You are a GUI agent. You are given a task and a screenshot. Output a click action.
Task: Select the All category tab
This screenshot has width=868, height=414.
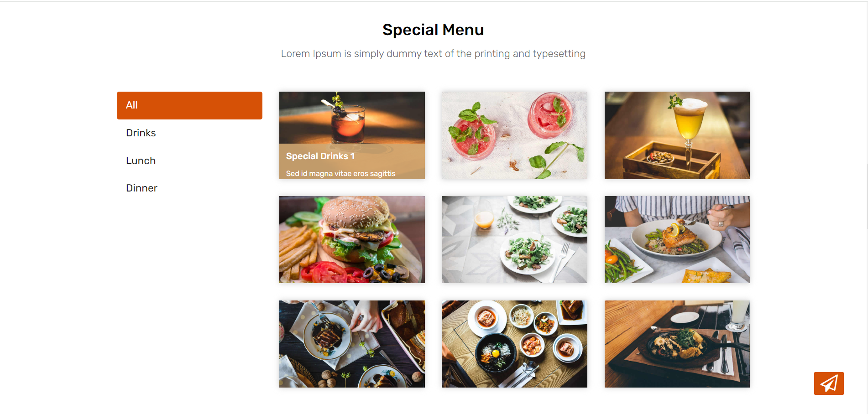click(x=189, y=105)
